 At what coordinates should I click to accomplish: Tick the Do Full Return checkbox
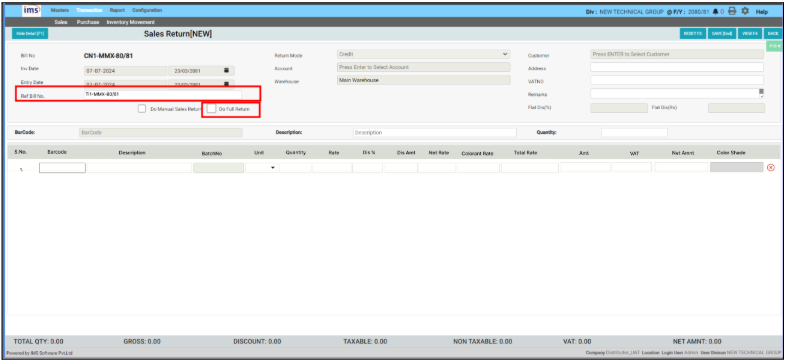(211, 109)
